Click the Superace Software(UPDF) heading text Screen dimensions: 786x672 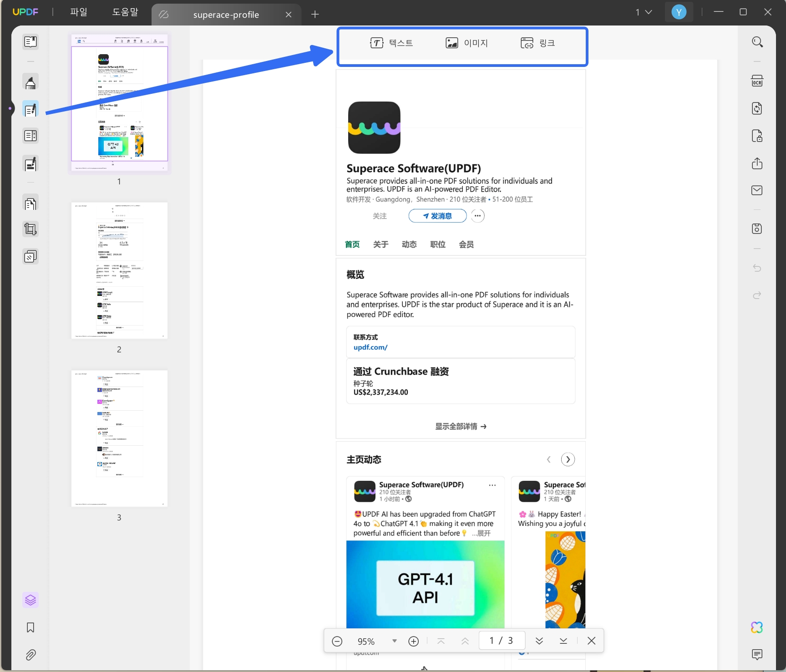(414, 168)
